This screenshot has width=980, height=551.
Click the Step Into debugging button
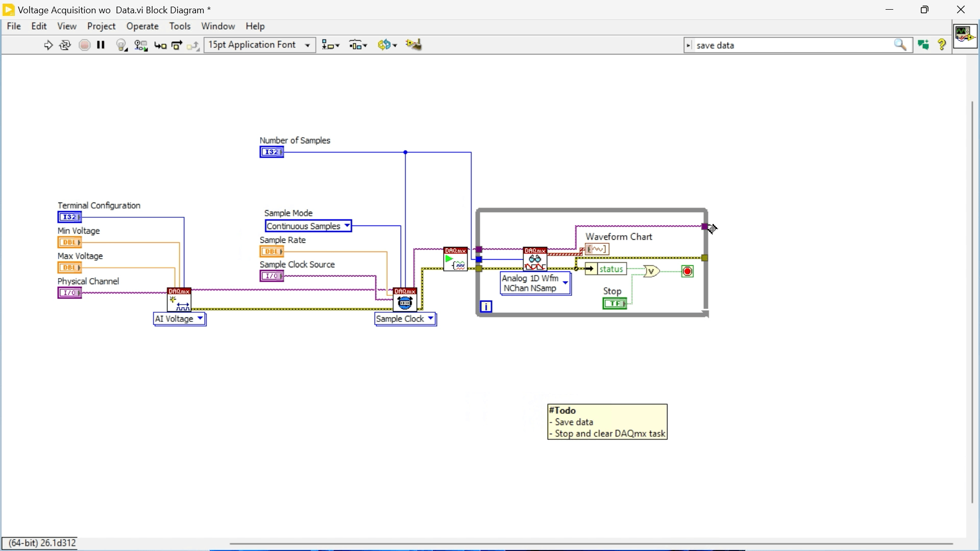click(160, 45)
